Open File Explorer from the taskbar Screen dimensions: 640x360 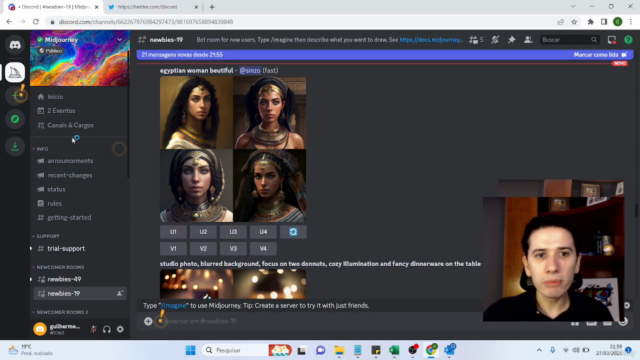[x=339, y=350]
